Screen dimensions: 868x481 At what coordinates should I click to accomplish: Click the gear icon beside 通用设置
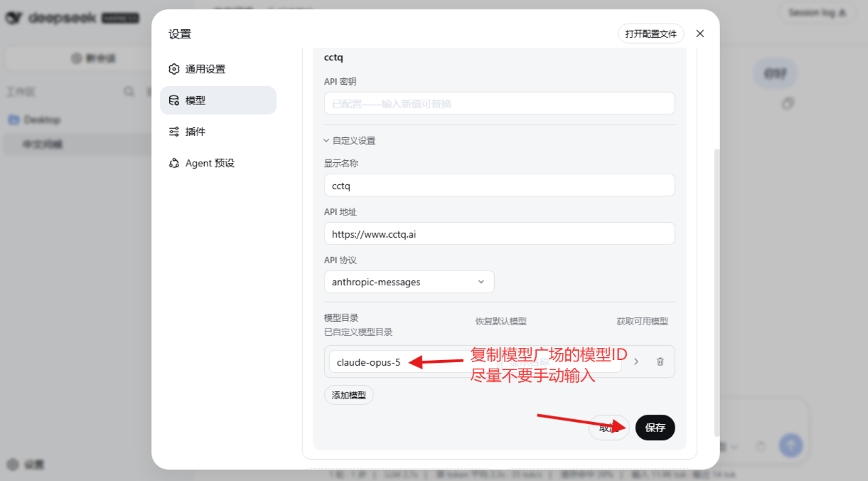[174, 69]
